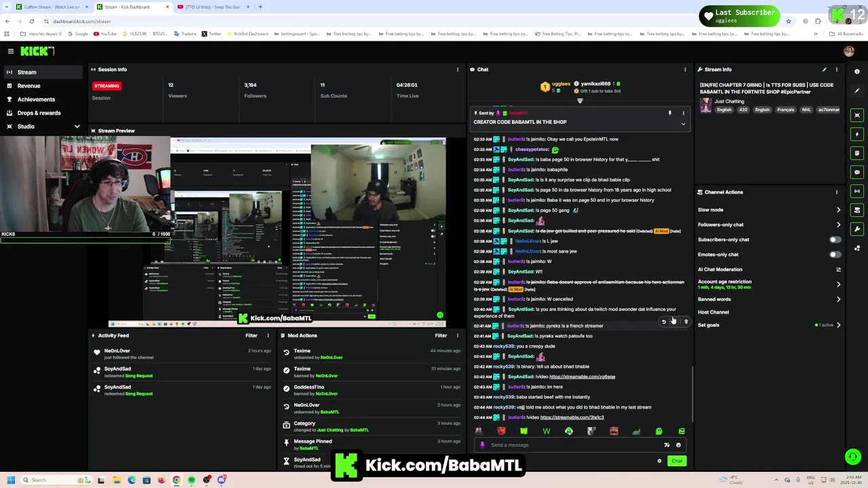868x488 pixels.
Task: Click the translate icon in chat input
Action: [x=667, y=445]
